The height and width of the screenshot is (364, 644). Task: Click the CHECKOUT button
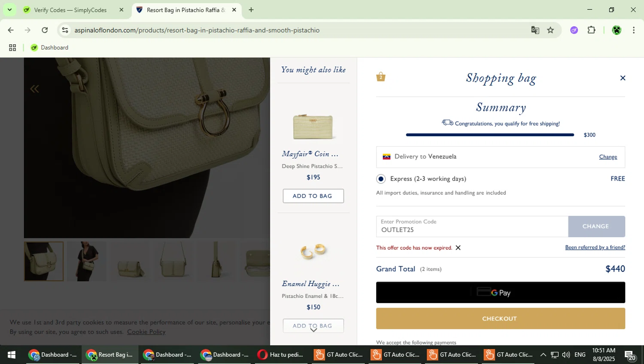tap(501, 318)
